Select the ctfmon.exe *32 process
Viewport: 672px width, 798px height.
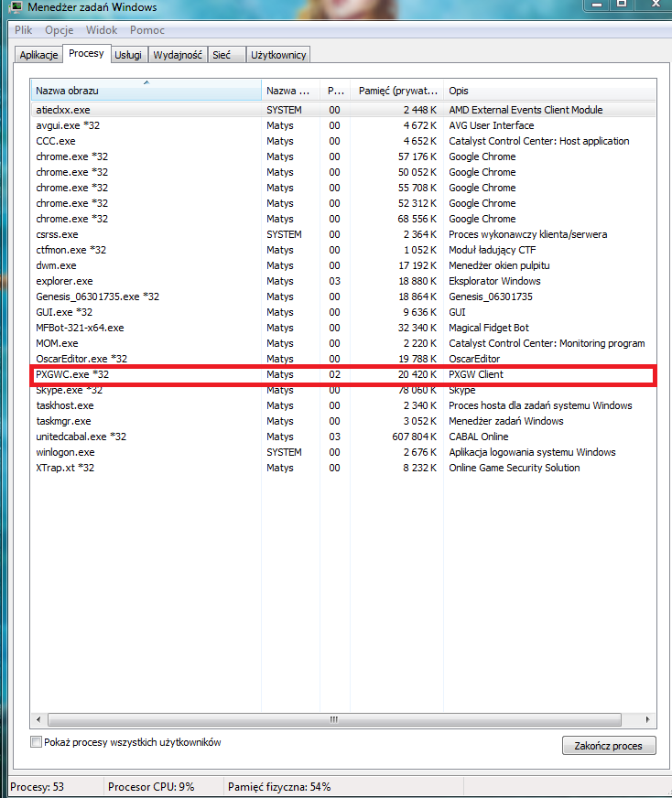pyautogui.click(x=343, y=250)
